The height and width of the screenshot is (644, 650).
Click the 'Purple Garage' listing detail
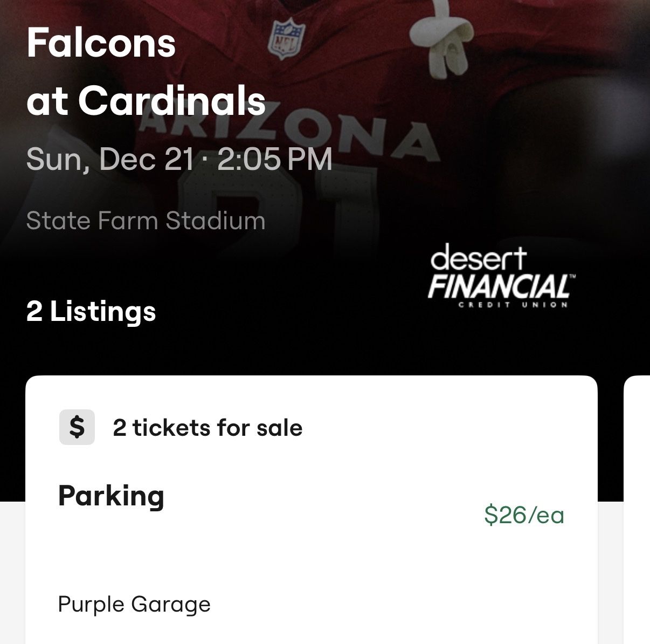(x=135, y=604)
